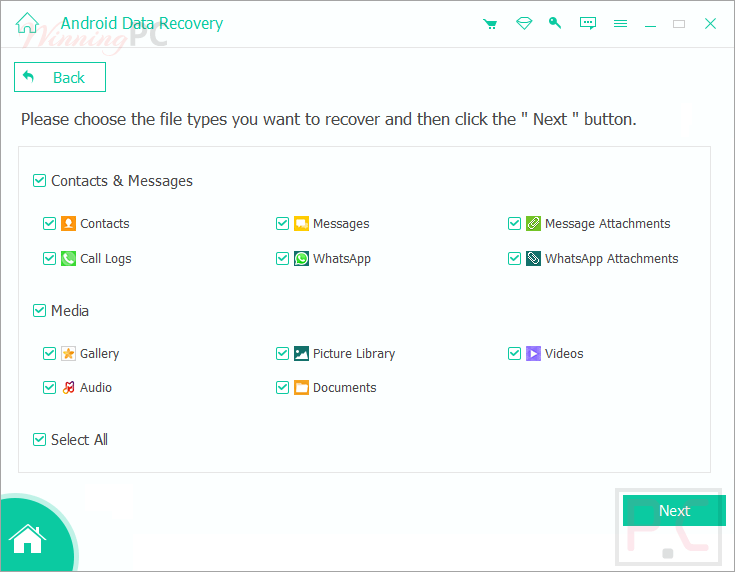Click the Picture Library image icon
This screenshot has width=735, height=572.
pyautogui.click(x=301, y=353)
